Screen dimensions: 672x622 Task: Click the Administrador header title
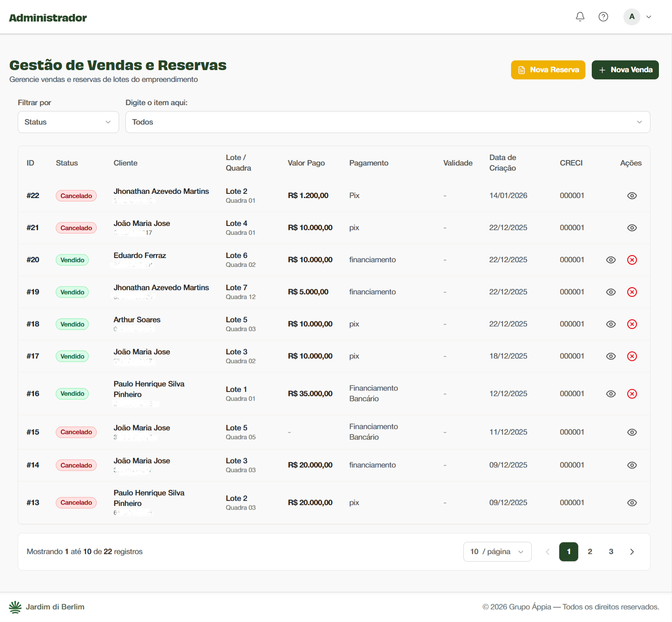(48, 18)
